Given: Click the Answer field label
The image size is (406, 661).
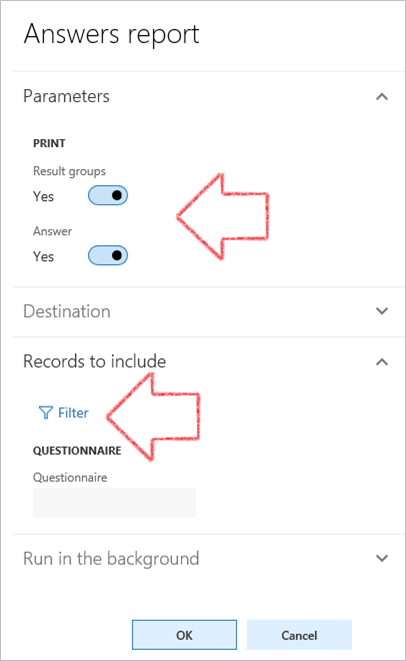Looking at the screenshot, I should [52, 231].
